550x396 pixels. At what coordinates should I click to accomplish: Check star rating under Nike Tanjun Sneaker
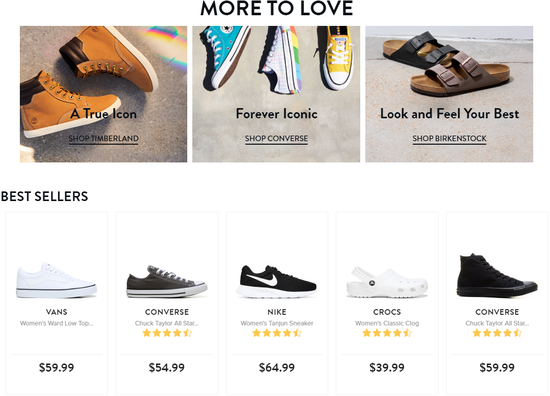(x=277, y=333)
